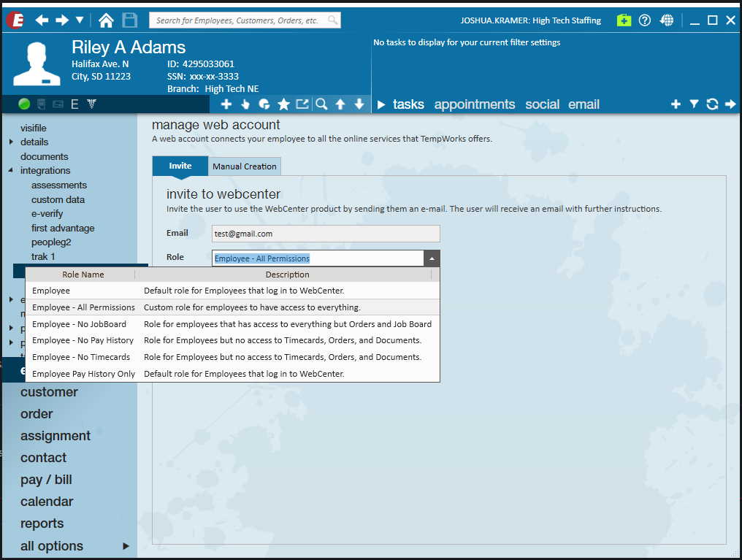
Task: Click the magnifier icon in employee toolbar
Action: (321, 104)
